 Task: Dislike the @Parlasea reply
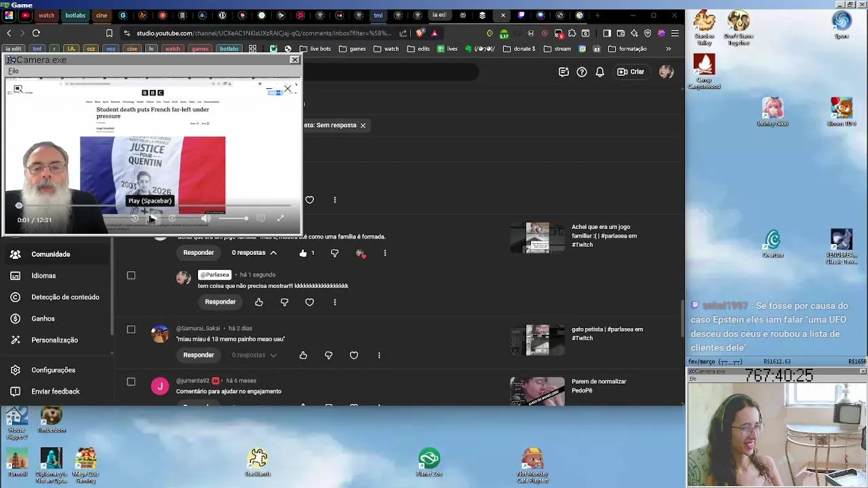pyautogui.click(x=284, y=302)
